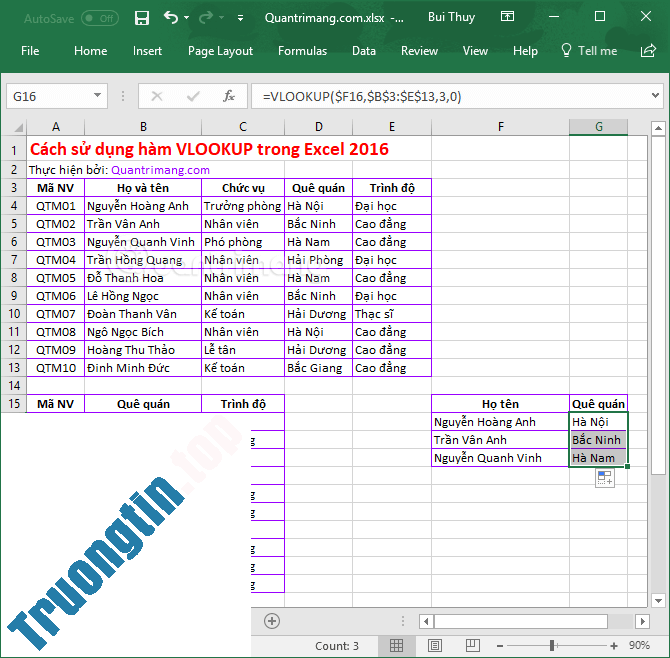Screen dimensions: 670x658
Task: Open the Redo history dropdown arrow
Action: click(221, 18)
